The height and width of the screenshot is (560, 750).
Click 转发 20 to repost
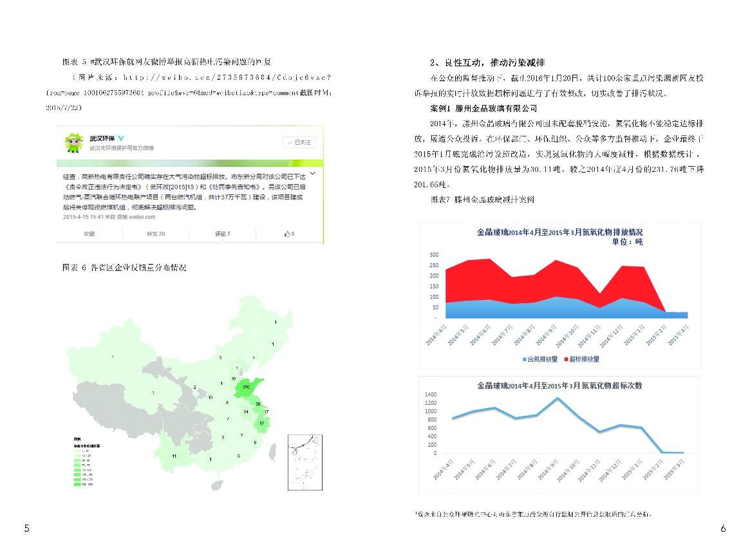coord(156,234)
